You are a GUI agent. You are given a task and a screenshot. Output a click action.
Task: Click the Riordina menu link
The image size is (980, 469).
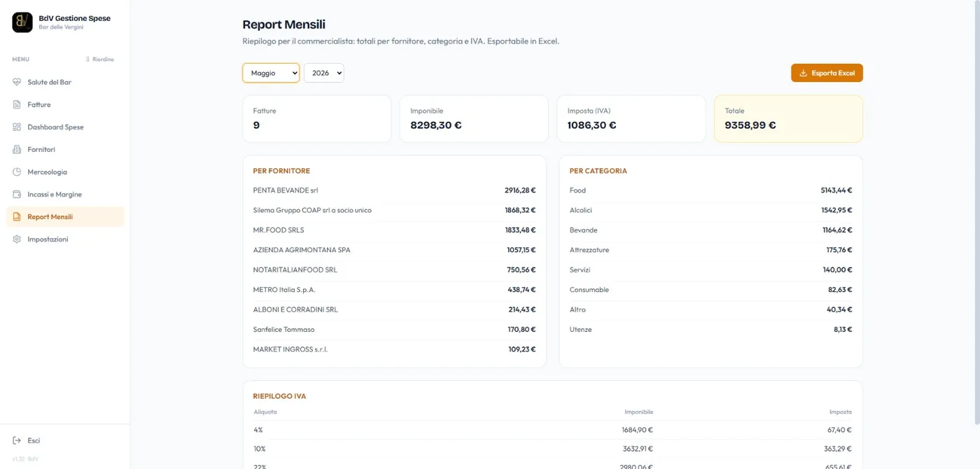[99, 59]
